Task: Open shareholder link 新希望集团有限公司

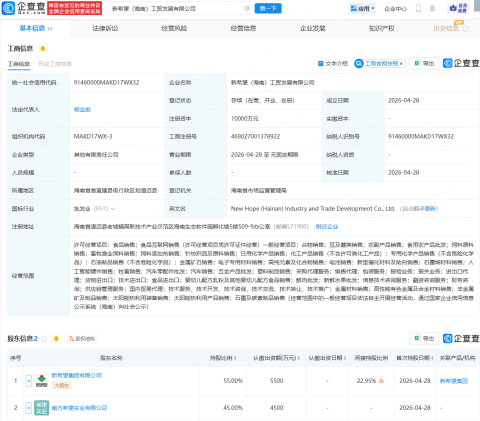Action: 77,375
